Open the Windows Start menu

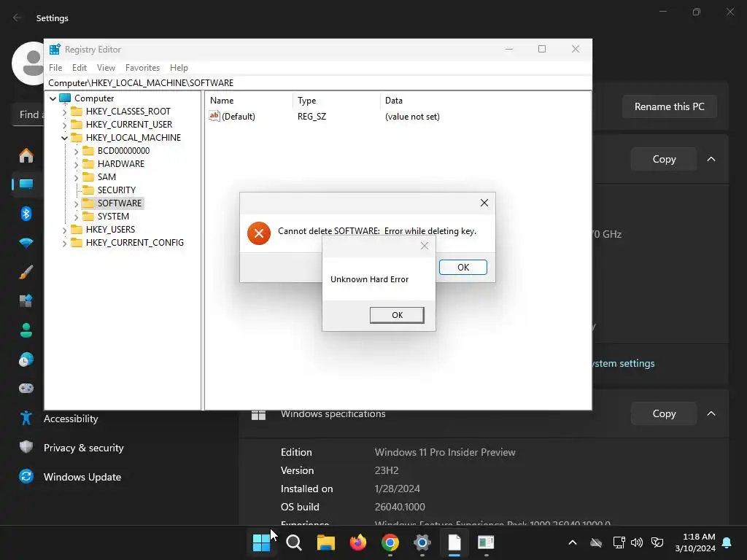tap(261, 542)
